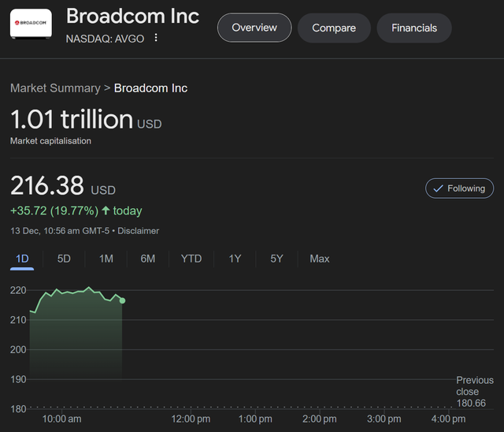Show the Max chart range

(x=320, y=259)
